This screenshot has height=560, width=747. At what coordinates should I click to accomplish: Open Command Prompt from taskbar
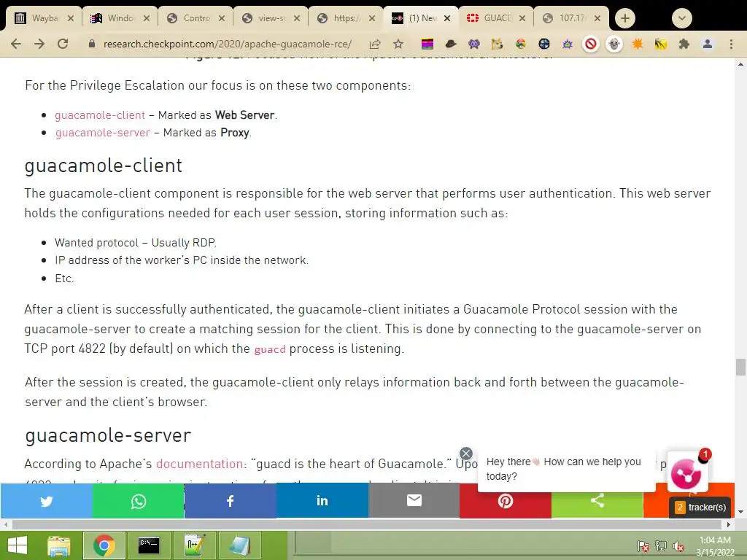tap(149, 545)
